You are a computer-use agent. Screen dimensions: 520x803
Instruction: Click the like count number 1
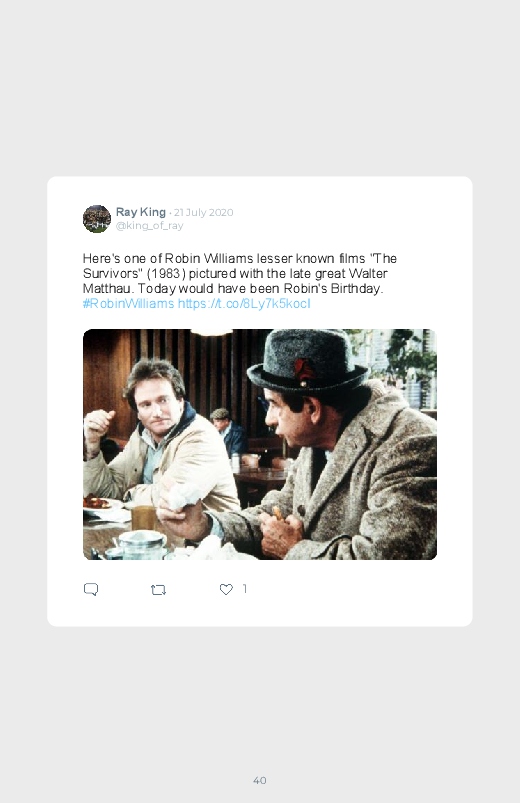tap(245, 589)
